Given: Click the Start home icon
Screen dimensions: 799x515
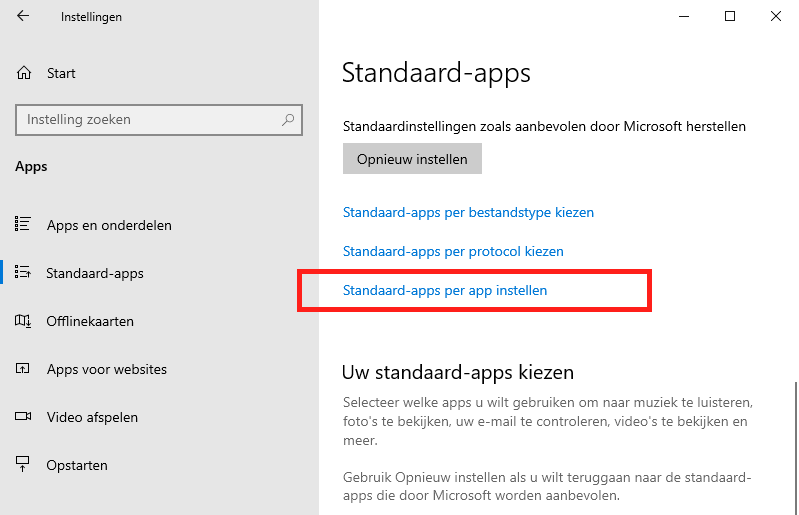Looking at the screenshot, I should point(24,73).
